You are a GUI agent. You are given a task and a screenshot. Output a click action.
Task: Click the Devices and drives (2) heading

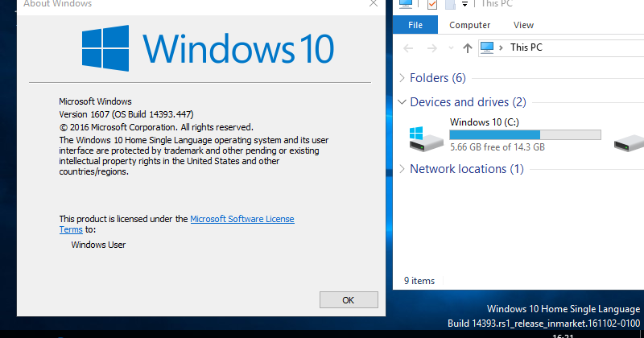pos(468,102)
